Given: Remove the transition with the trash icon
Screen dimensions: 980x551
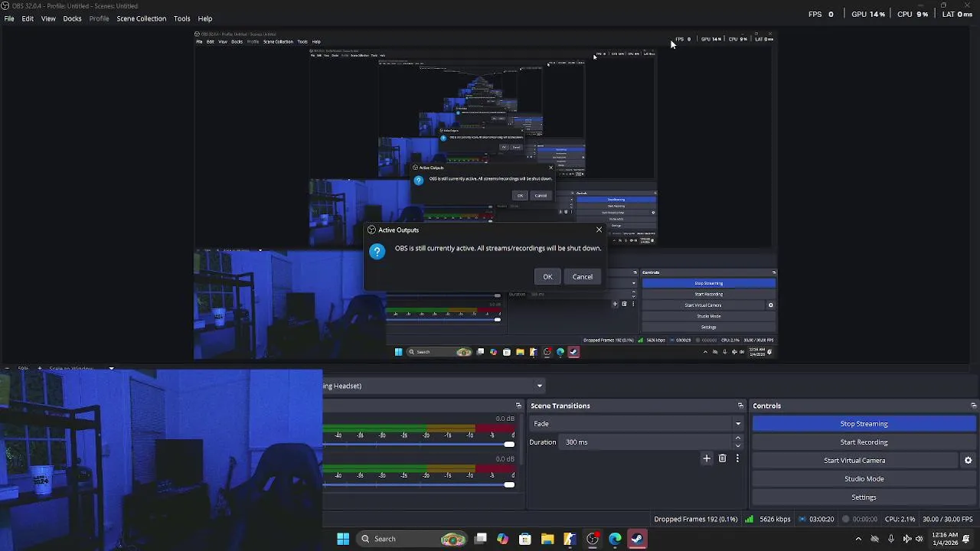Looking at the screenshot, I should (722, 458).
